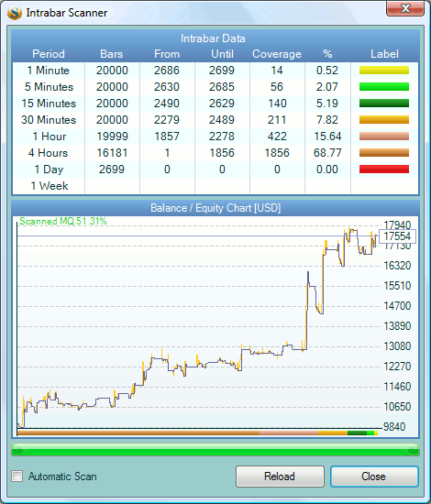
Task: Click the percentage value 68.77
Action: click(327, 153)
